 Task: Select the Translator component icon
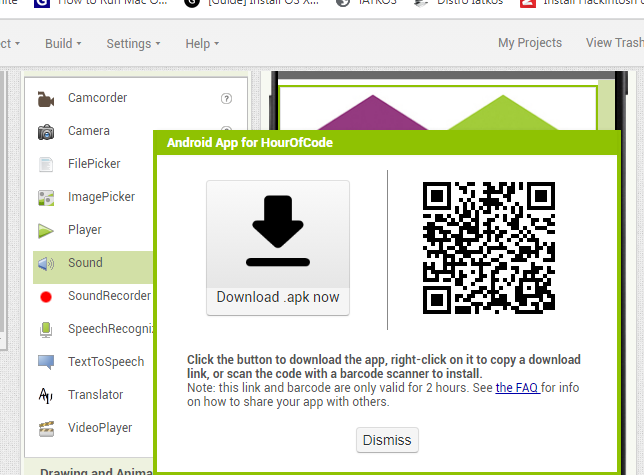(45, 395)
